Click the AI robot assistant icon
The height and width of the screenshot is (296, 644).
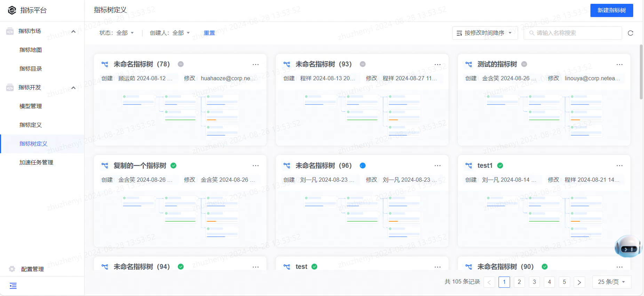pyautogui.click(x=628, y=246)
